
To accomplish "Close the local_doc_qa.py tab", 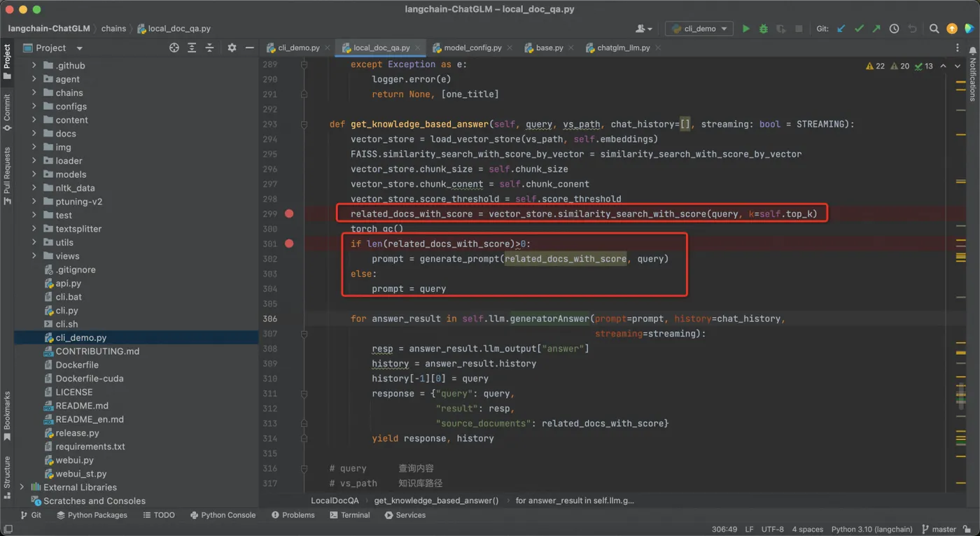I will click(x=418, y=48).
